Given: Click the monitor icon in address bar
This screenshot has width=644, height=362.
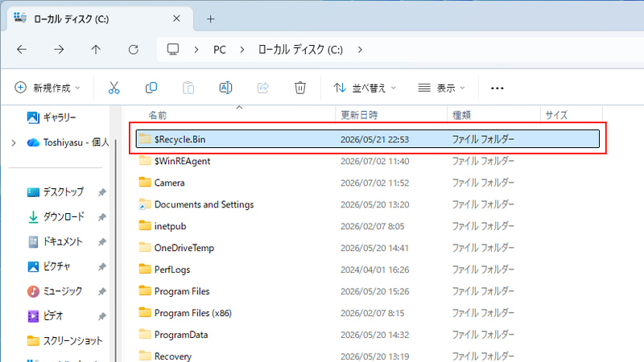Looking at the screenshot, I should click(173, 50).
